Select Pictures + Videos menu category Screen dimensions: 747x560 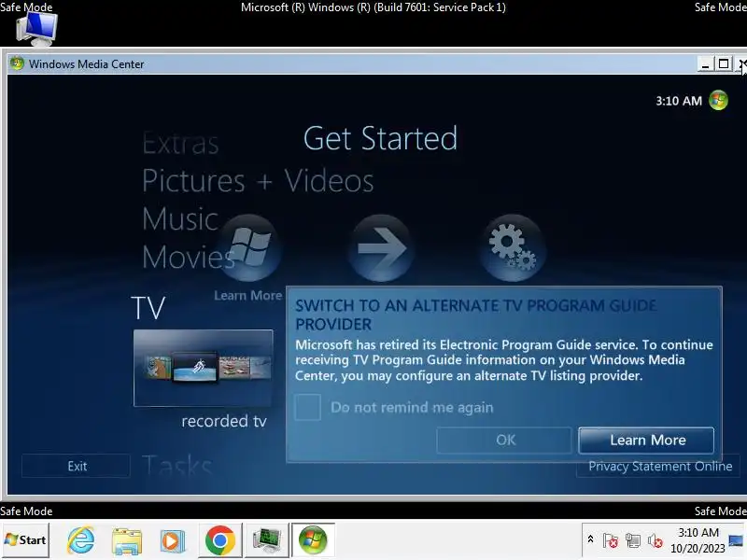pyautogui.click(x=258, y=181)
